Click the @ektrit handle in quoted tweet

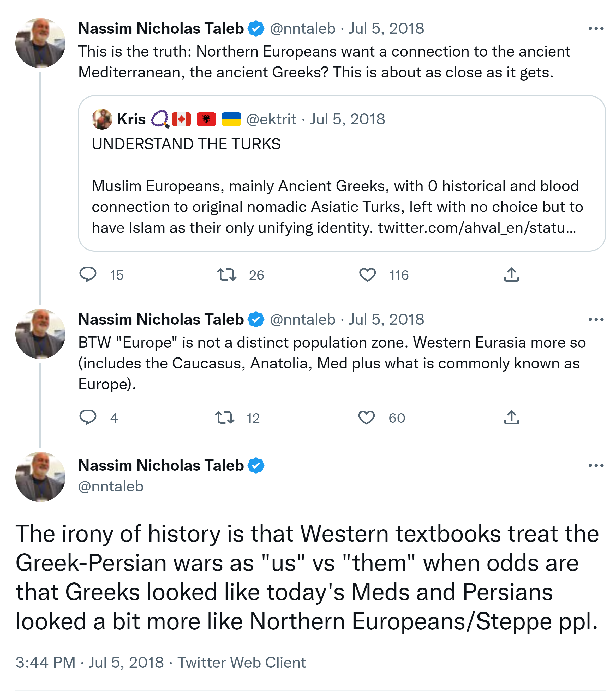pyautogui.click(x=271, y=119)
